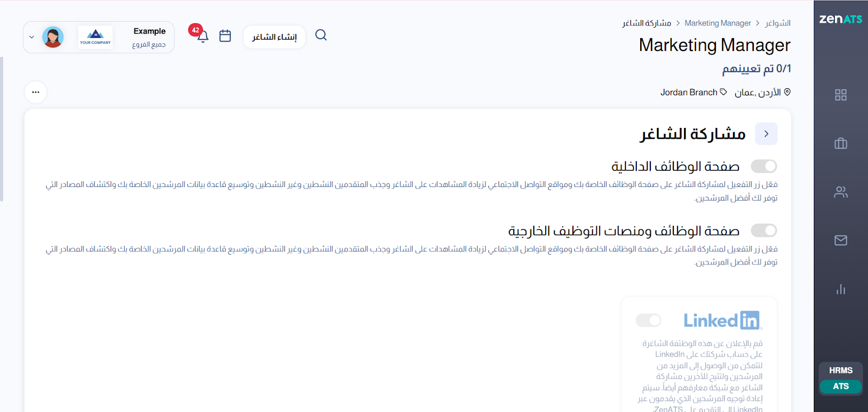
Task: Open the calendar icon
Action: [225, 36]
